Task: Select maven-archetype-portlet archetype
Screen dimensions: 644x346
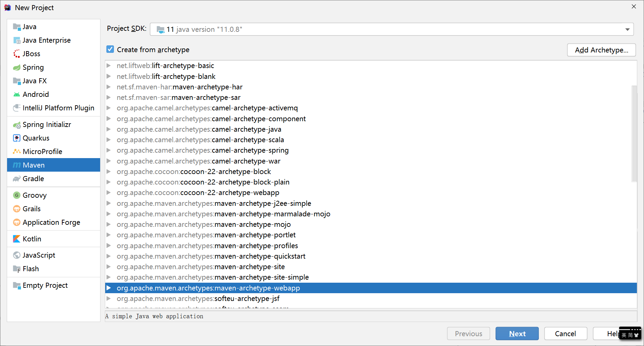Action: point(371,235)
